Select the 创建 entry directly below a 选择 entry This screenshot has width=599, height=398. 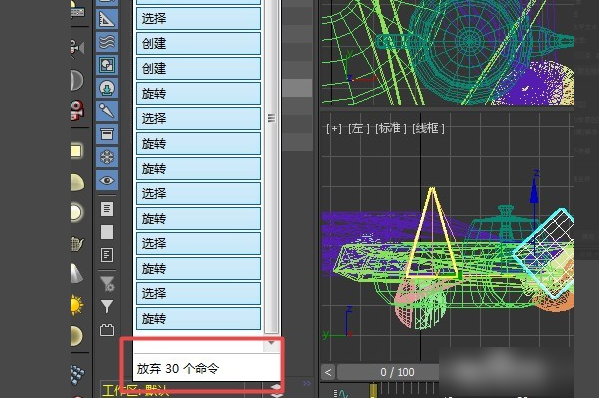pyautogui.click(x=198, y=44)
